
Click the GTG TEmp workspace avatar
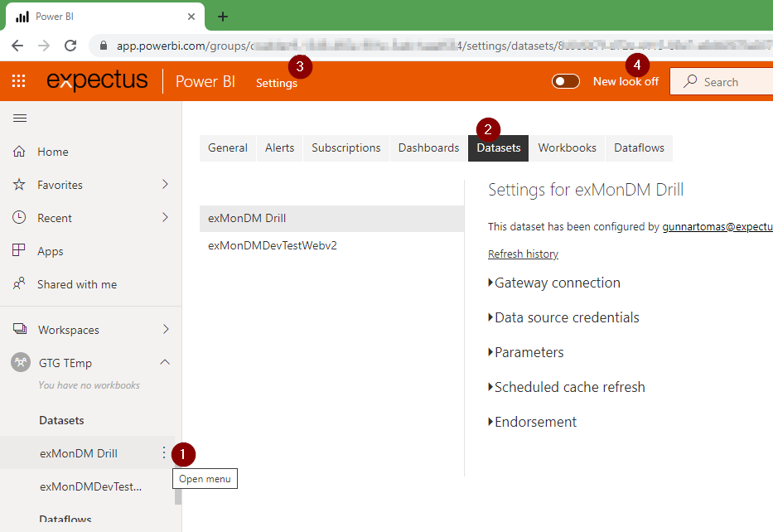[21, 362]
